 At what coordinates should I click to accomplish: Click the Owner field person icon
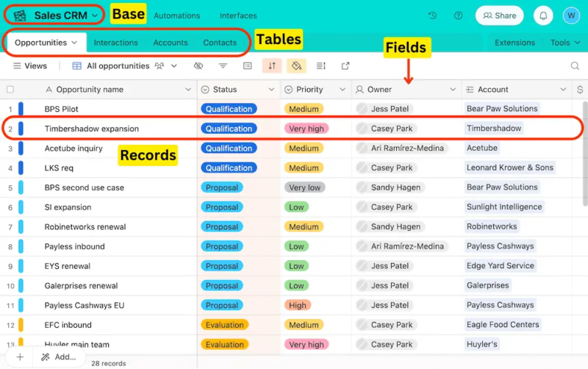359,90
